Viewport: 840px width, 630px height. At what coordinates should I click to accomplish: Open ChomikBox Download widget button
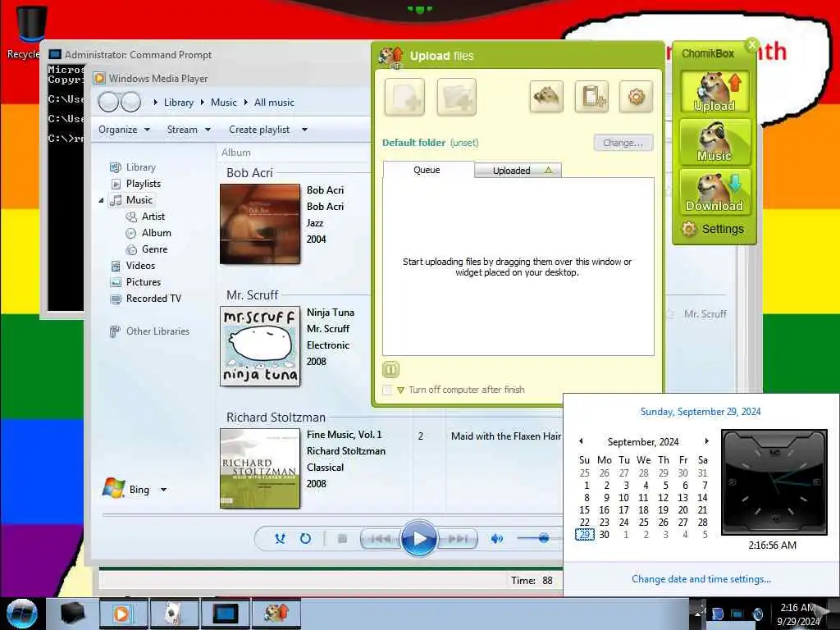tap(714, 192)
